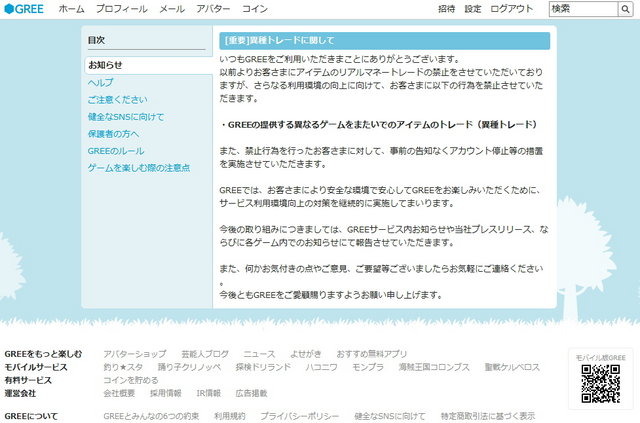Open the コイン menu item
The width and height of the screenshot is (640, 423).
[x=255, y=9]
